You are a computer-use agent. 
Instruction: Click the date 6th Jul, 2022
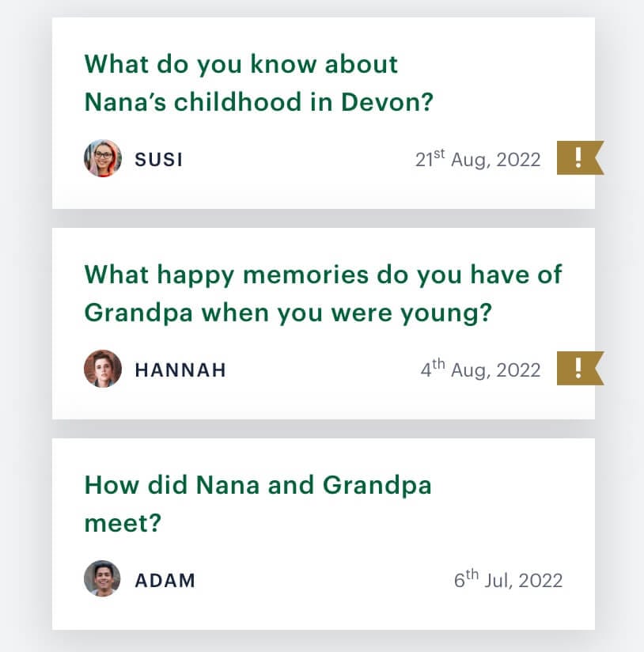coord(508,580)
